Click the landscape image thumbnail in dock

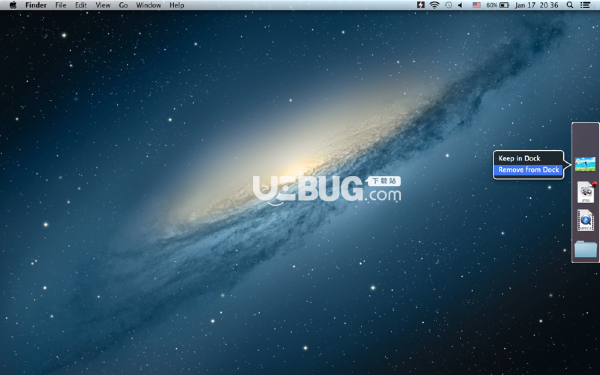(585, 164)
